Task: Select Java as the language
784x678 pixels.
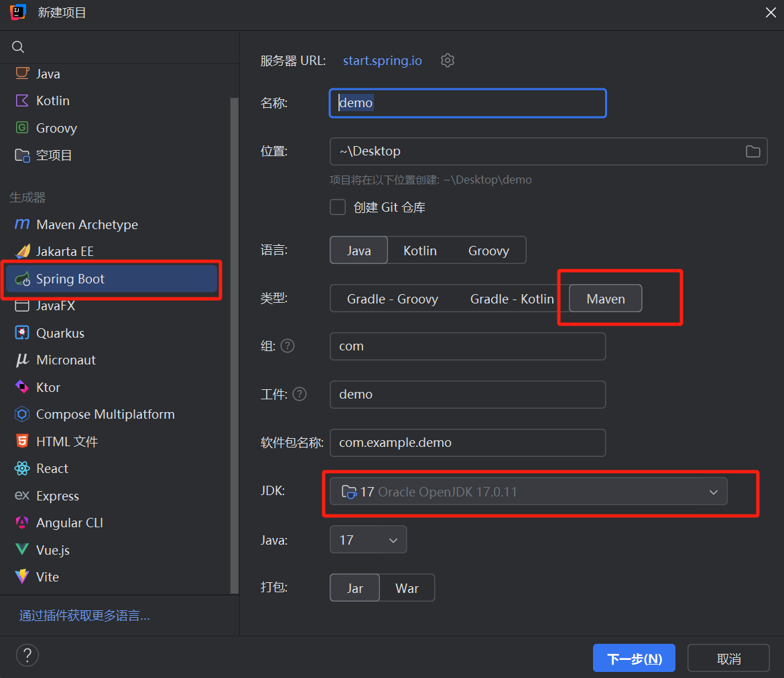Action: pos(359,251)
